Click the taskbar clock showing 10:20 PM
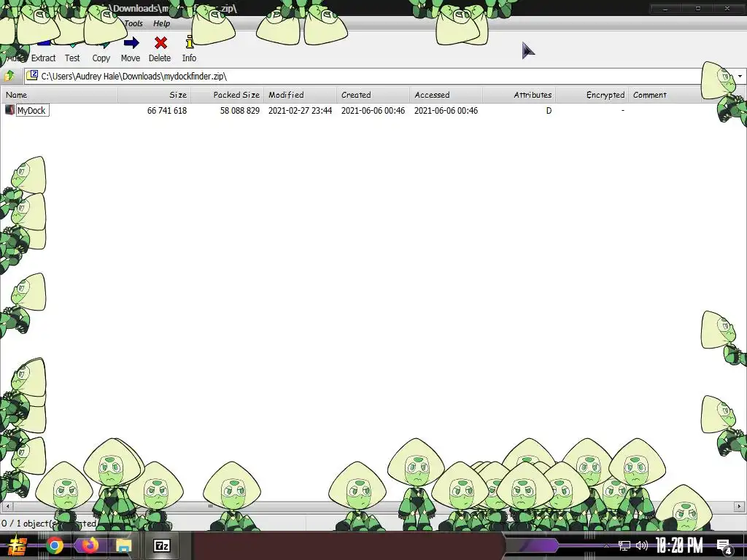 pos(679,545)
